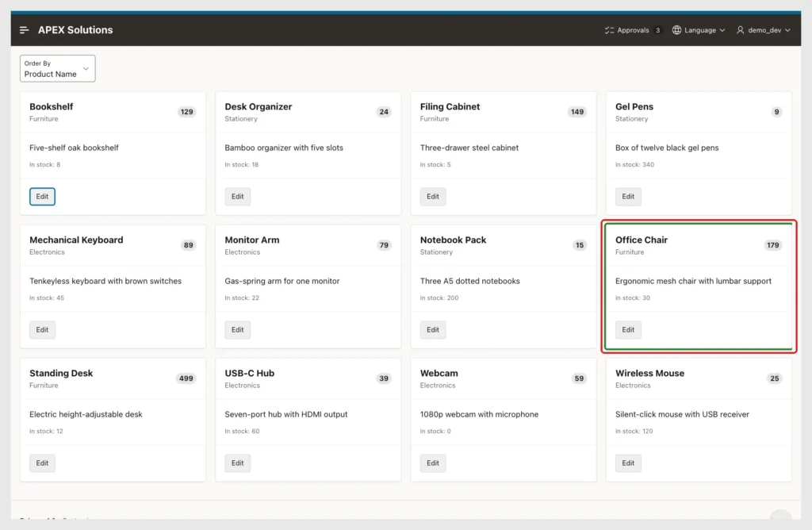812x530 pixels.
Task: Expand the Language menu chevron
Action: click(722, 30)
